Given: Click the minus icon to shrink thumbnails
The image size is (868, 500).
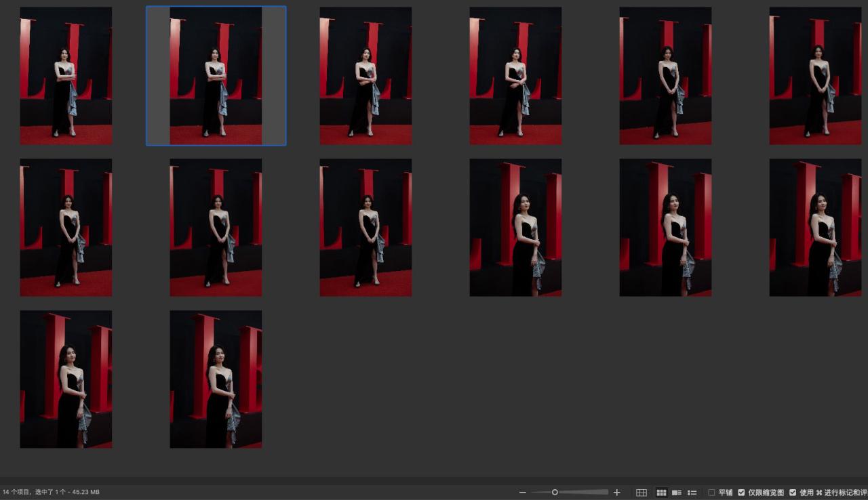Looking at the screenshot, I should pyautogui.click(x=522, y=493).
